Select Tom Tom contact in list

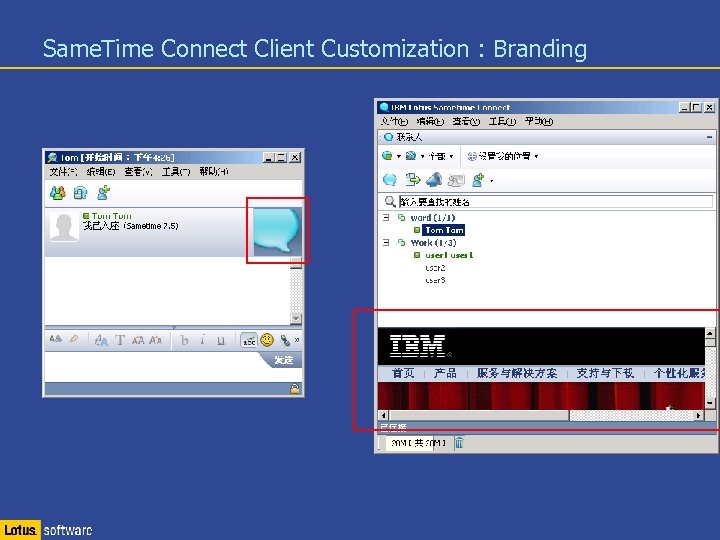click(x=444, y=230)
